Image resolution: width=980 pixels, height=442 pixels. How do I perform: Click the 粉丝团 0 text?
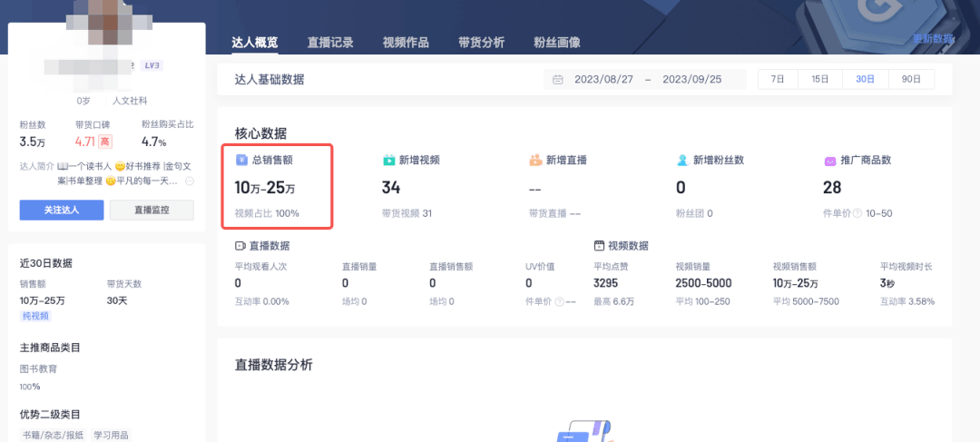(x=694, y=213)
